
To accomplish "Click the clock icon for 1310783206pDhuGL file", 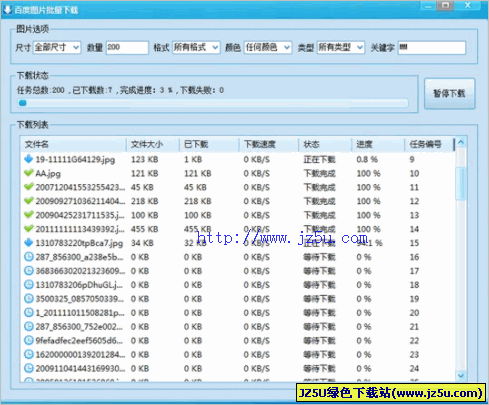I will point(29,285).
